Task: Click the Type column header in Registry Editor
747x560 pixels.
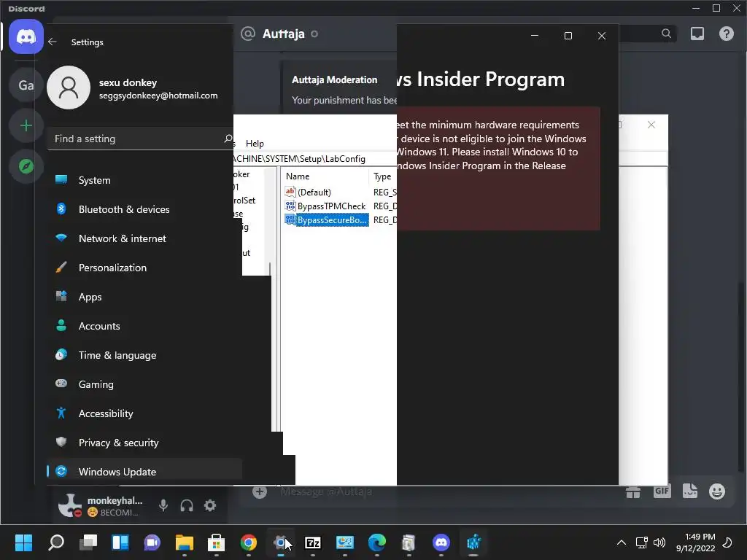Action: (382, 176)
